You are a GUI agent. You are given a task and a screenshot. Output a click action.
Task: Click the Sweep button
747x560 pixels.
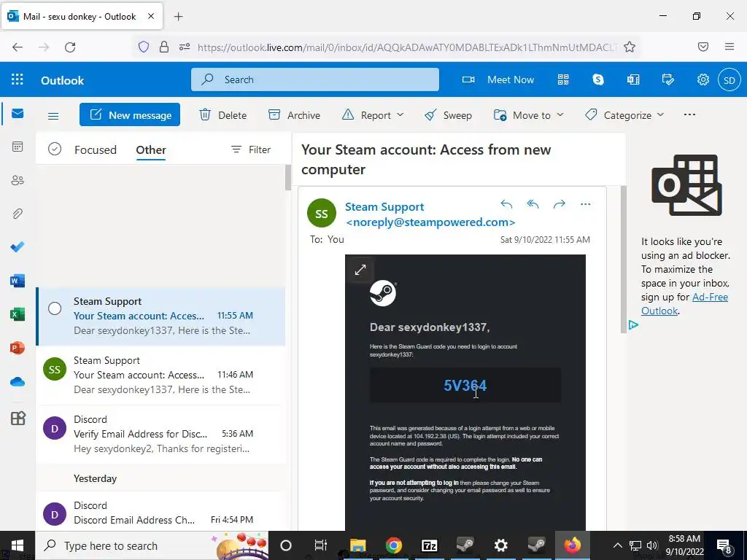pyautogui.click(x=449, y=115)
